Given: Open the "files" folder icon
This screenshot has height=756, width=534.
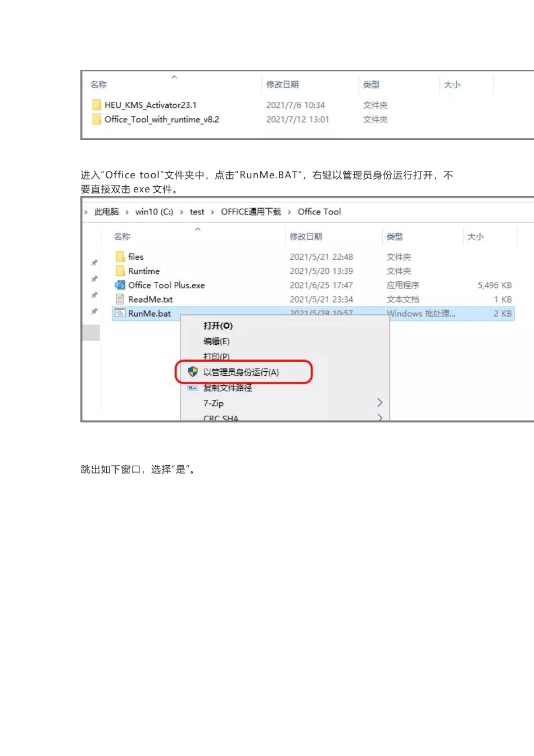Looking at the screenshot, I should (x=120, y=256).
